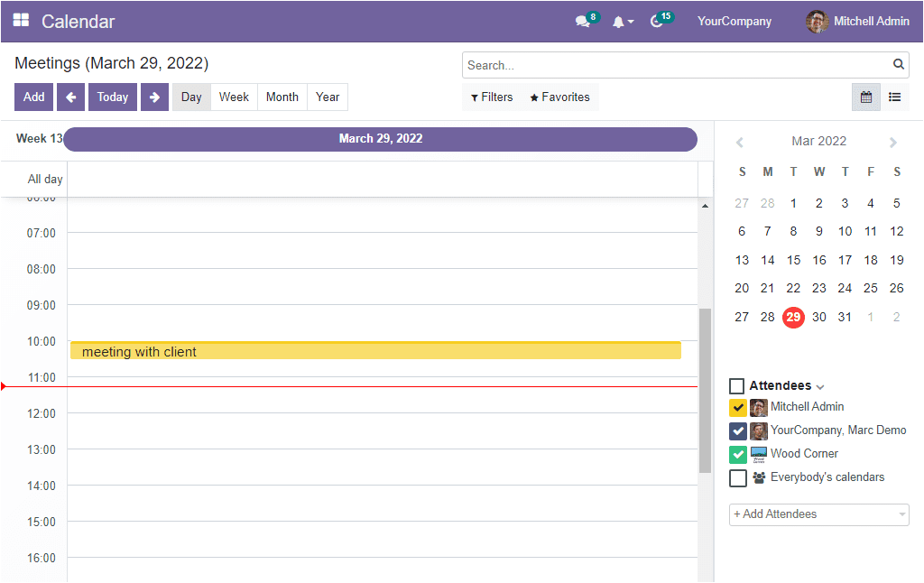Open the conversations message icon
924x583 pixels.
click(x=582, y=22)
